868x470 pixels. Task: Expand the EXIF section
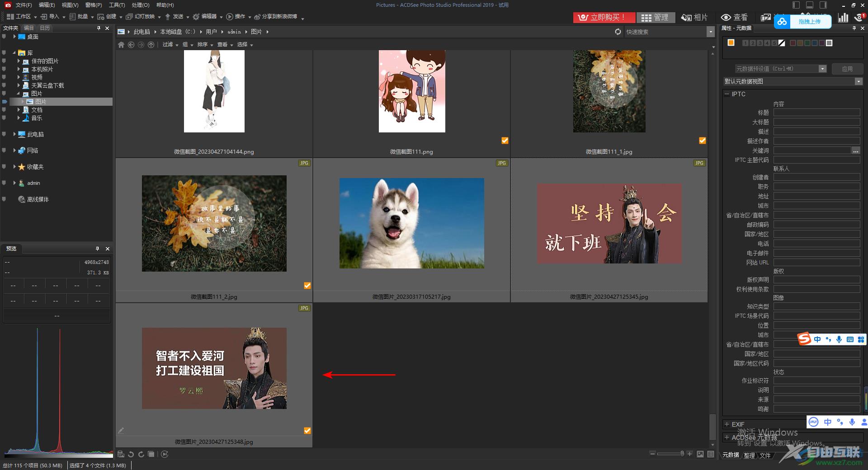727,424
